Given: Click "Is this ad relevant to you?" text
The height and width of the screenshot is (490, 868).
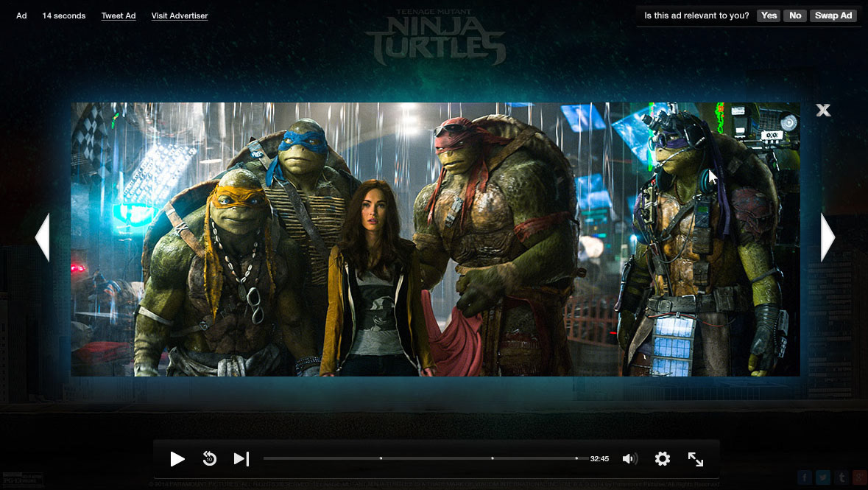Looking at the screenshot, I should (696, 15).
